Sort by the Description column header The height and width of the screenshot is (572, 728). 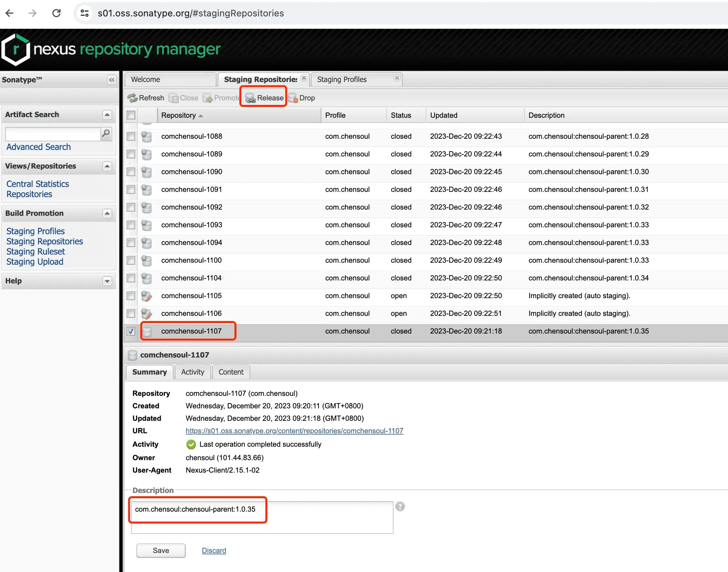[x=626, y=115]
